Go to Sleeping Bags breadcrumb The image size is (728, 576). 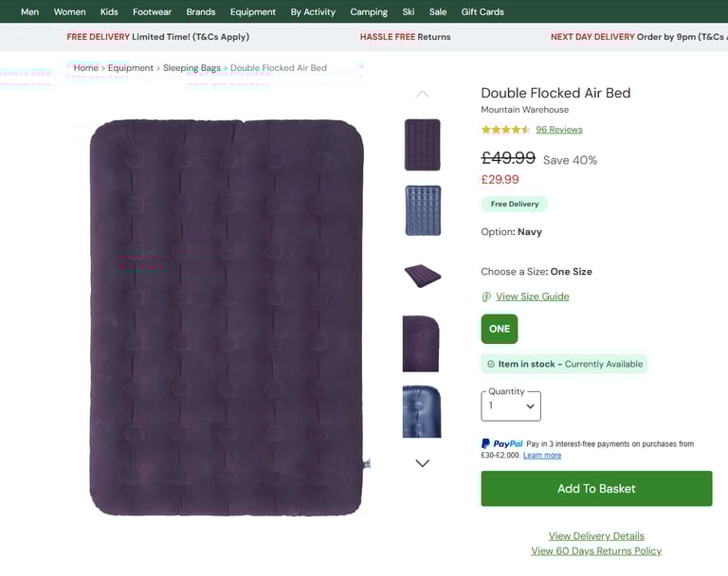[x=191, y=68]
